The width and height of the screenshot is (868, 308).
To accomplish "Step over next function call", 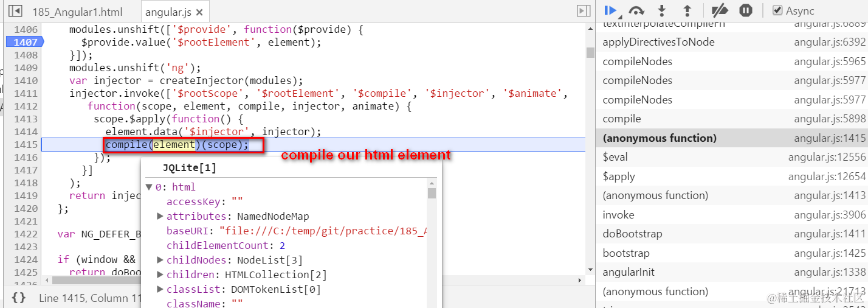I will pos(636,10).
